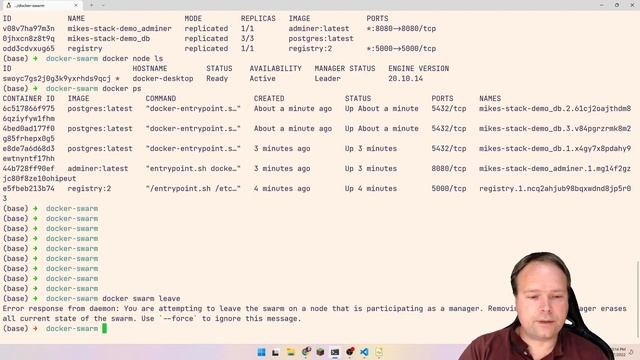
Task: Click the '5000/tcp' port in the registry container row
Action: (x=449, y=189)
